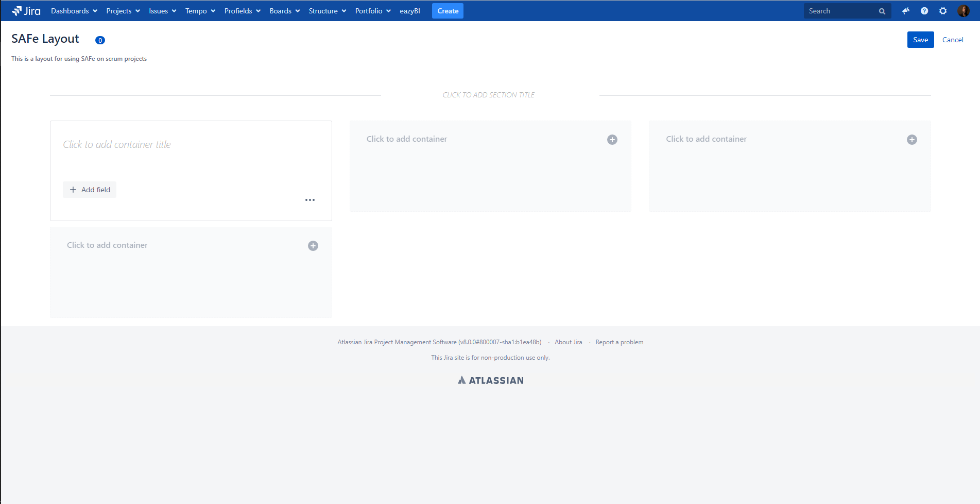Open the feedback megaphone icon
This screenshot has width=980, height=504.
(906, 11)
